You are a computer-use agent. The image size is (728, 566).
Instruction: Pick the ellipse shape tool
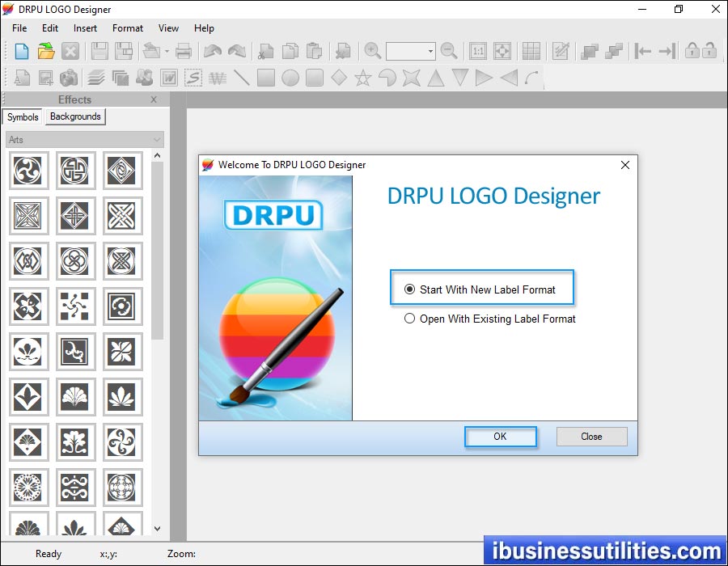tap(290, 78)
